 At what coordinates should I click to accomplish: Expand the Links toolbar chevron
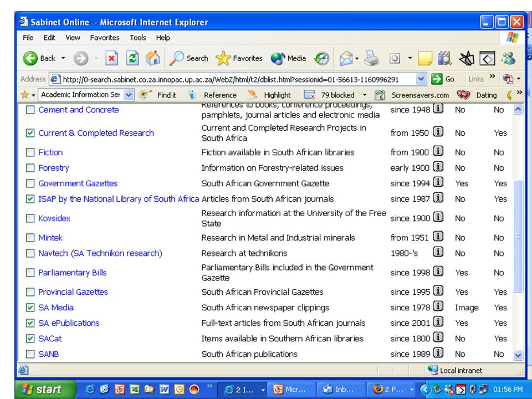tap(492, 76)
